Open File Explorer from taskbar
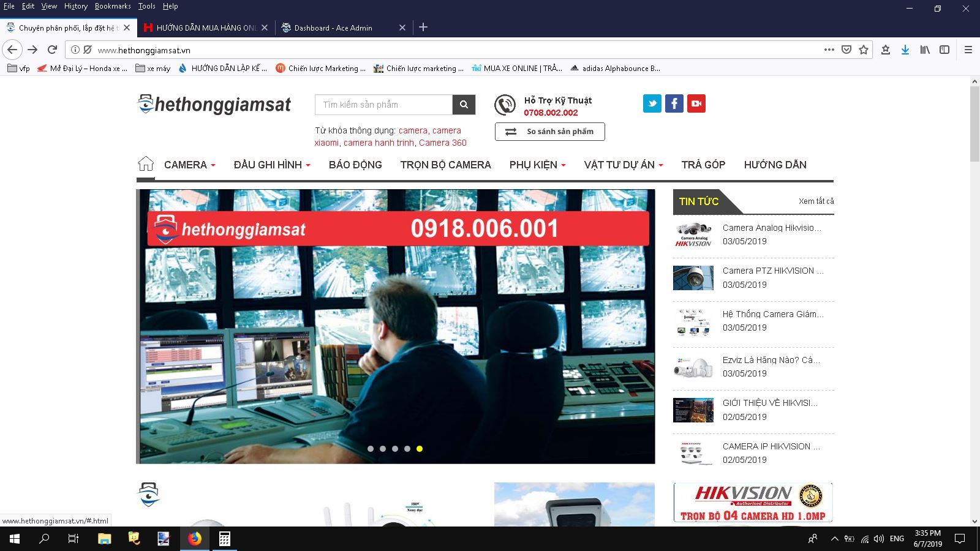980x551 pixels. 105,539
